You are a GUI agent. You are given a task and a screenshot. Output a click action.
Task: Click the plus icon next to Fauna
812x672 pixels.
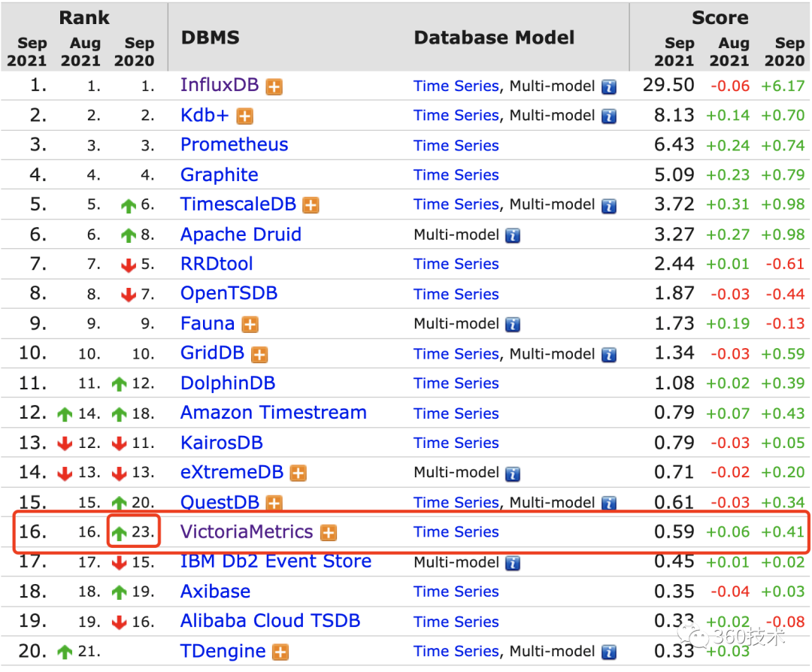coord(250,325)
